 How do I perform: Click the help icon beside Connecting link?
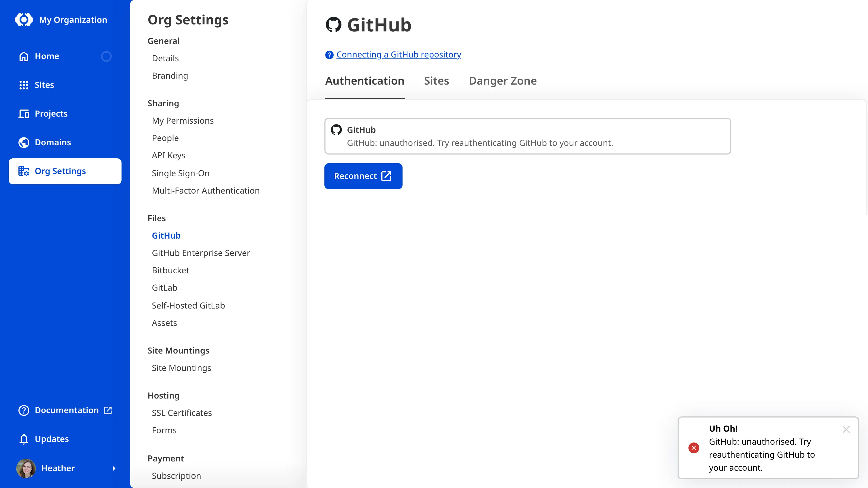[329, 54]
